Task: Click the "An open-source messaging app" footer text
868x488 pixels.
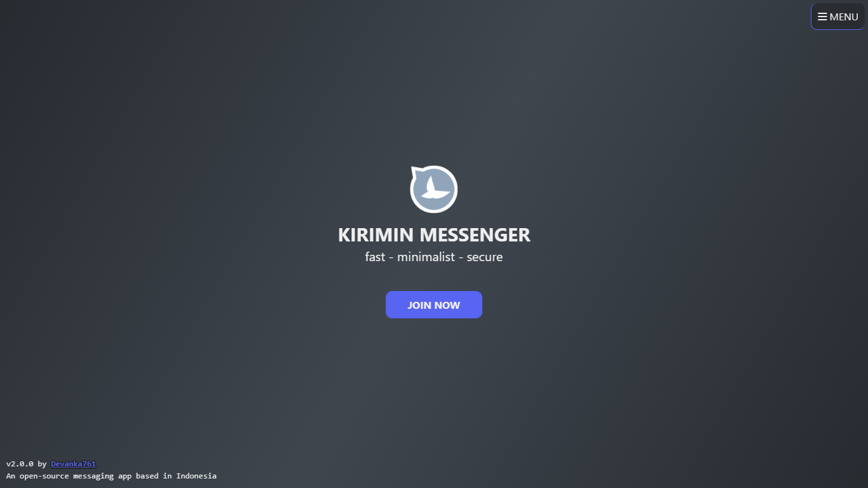Action: point(111,476)
